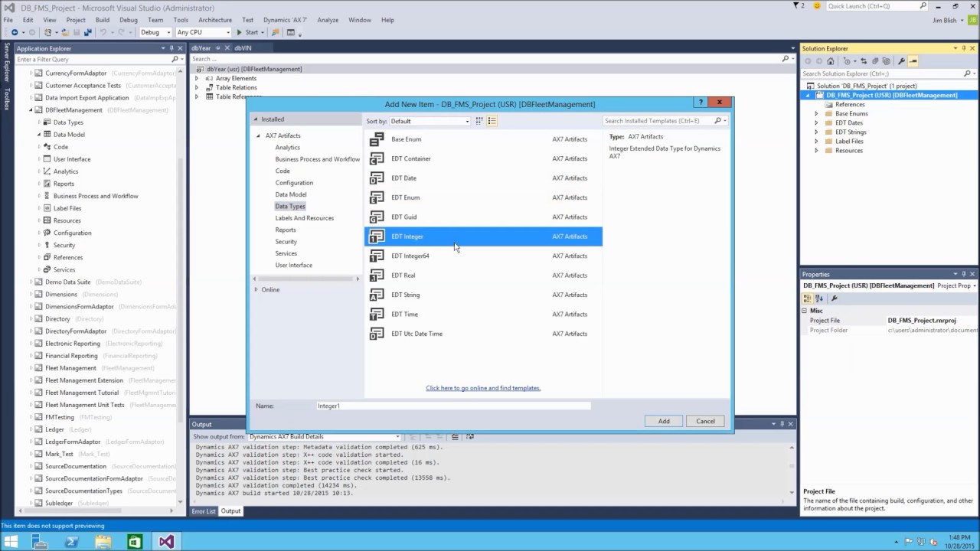Viewport: 980px width, 551px height.
Task: Open the Build menu
Action: (x=103, y=20)
